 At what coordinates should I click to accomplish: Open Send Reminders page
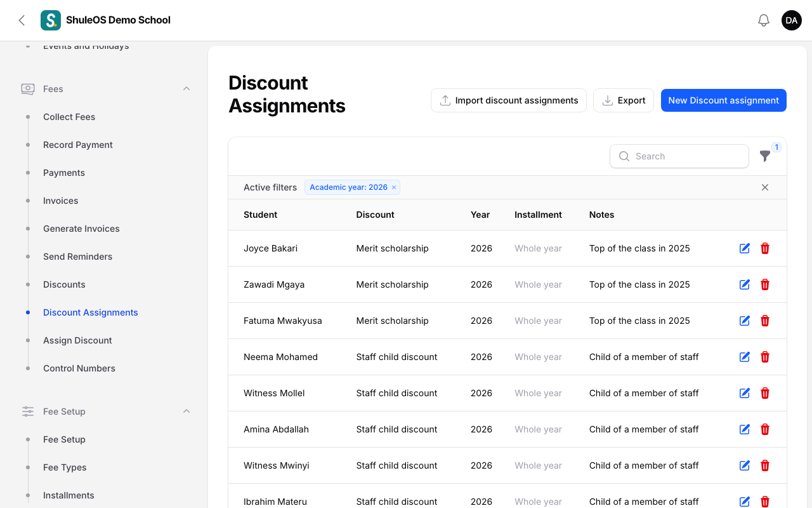pyautogui.click(x=77, y=257)
